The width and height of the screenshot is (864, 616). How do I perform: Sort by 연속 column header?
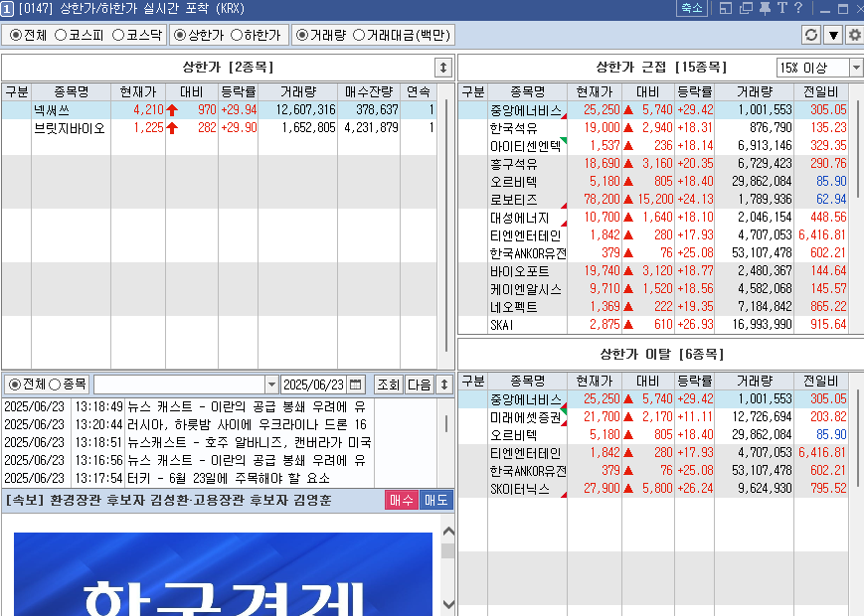click(419, 92)
